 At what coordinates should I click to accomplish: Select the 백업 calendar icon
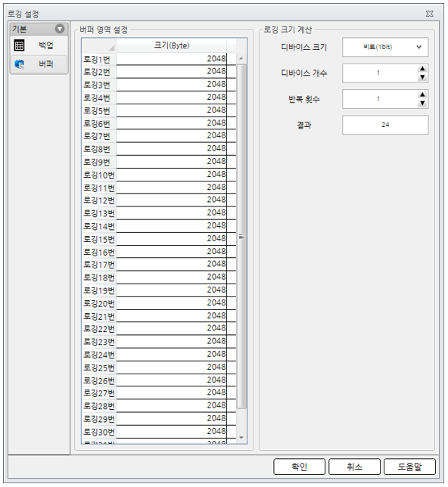[19, 45]
